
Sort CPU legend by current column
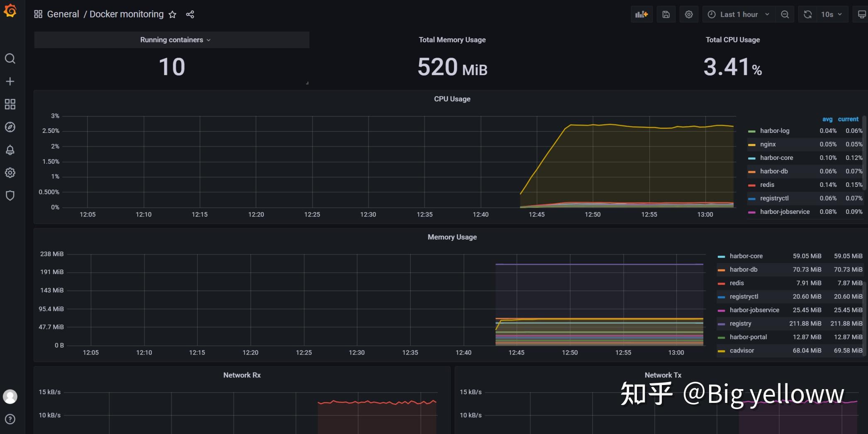pos(848,119)
